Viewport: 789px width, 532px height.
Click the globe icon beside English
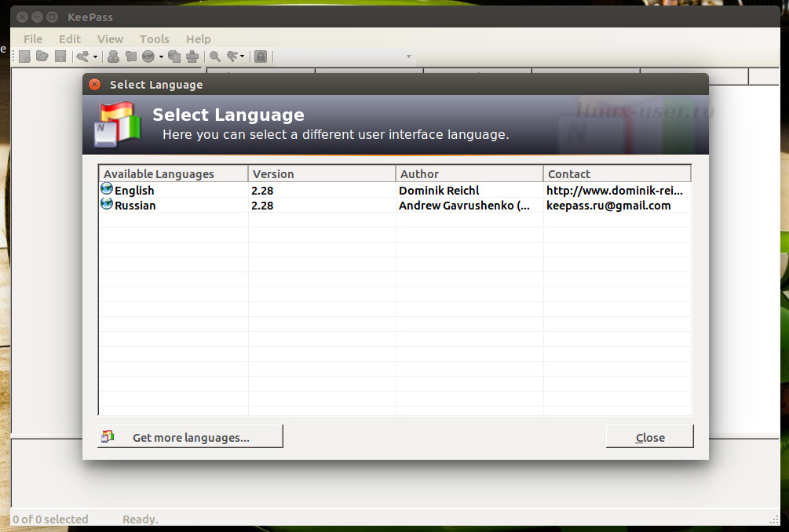[107, 189]
